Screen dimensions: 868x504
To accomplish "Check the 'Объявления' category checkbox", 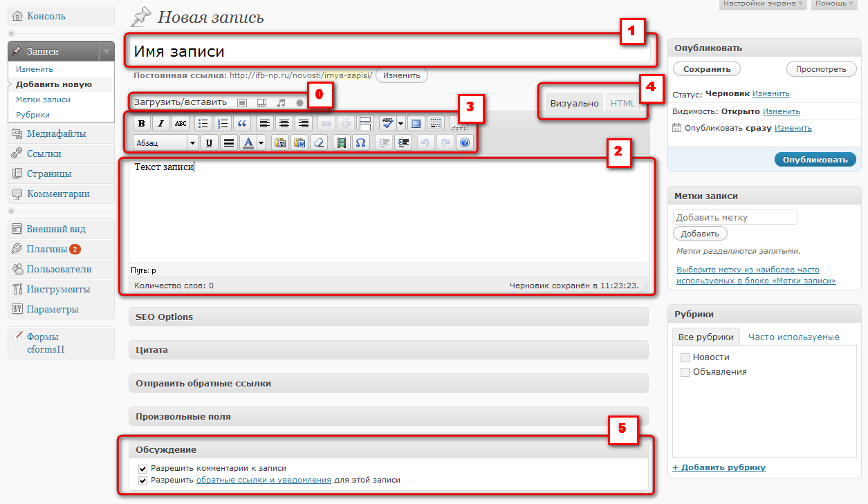I will (685, 372).
